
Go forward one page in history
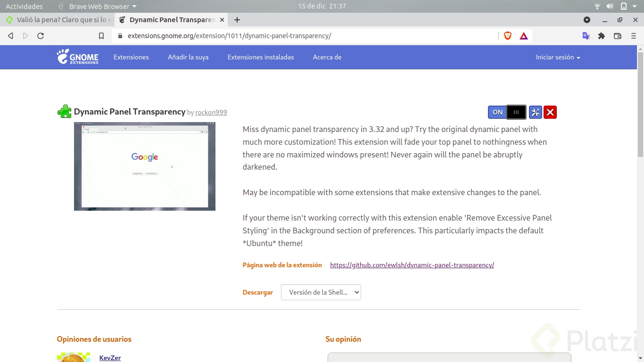(x=25, y=36)
